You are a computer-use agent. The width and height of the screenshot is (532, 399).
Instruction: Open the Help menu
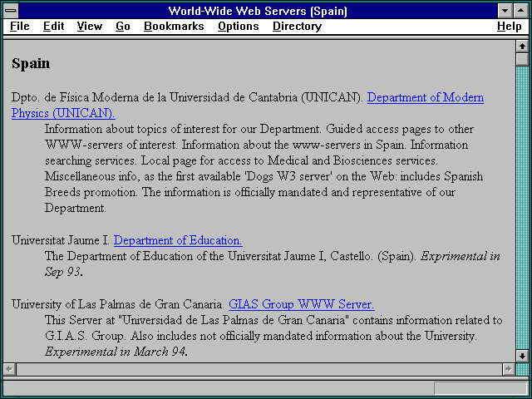(x=510, y=26)
